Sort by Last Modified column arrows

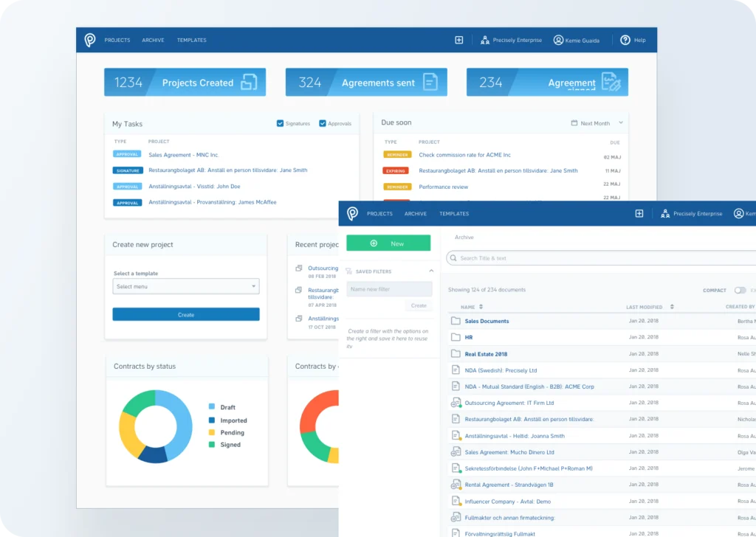(x=672, y=307)
